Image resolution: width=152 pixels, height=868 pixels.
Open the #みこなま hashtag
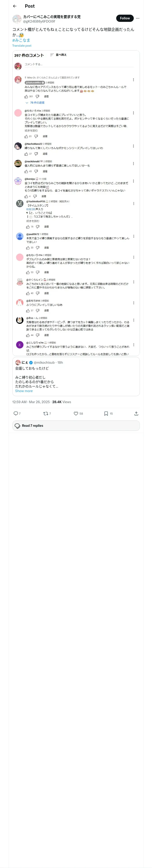(x=21, y=40)
